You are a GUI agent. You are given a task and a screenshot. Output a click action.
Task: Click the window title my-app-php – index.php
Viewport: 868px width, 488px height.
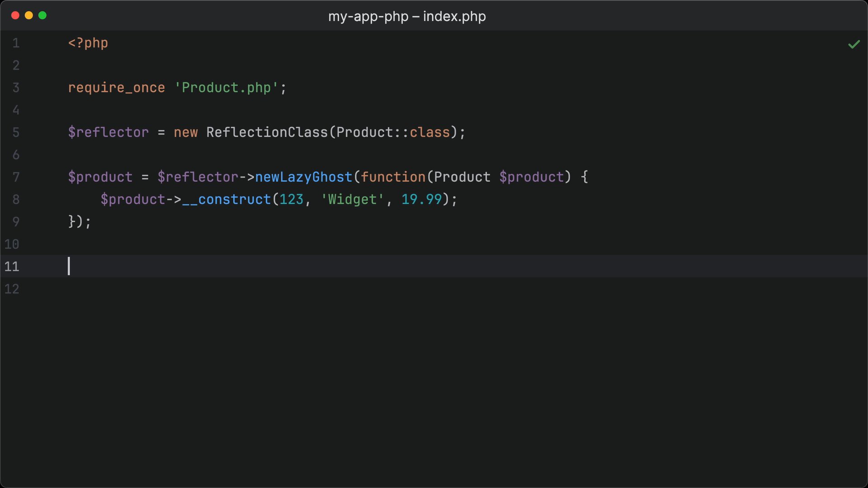coord(407,16)
